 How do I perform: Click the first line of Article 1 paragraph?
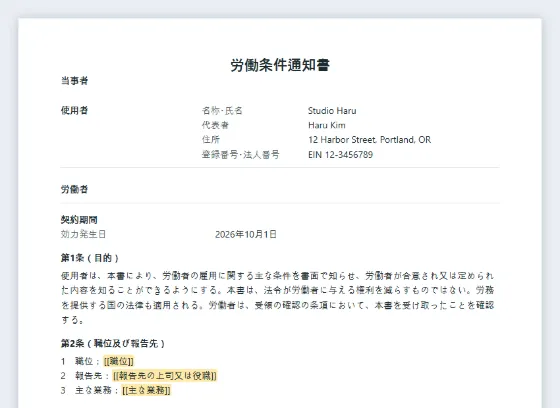coord(277,276)
